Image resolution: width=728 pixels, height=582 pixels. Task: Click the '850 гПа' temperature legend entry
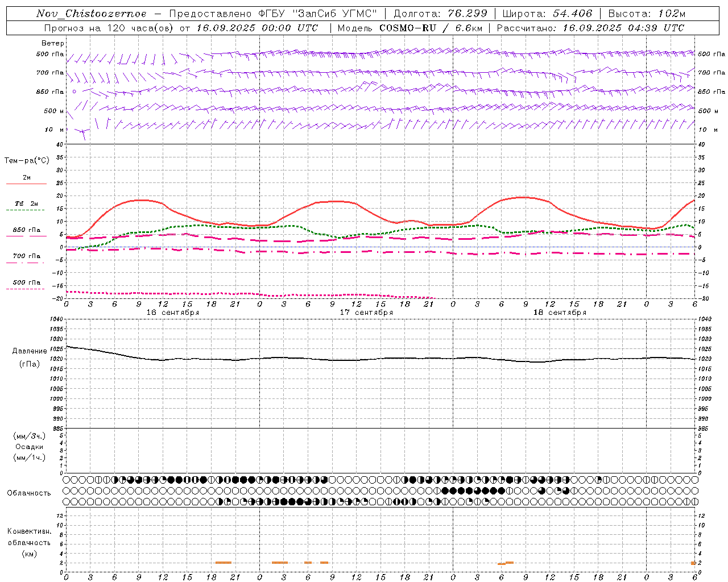pos(27,230)
